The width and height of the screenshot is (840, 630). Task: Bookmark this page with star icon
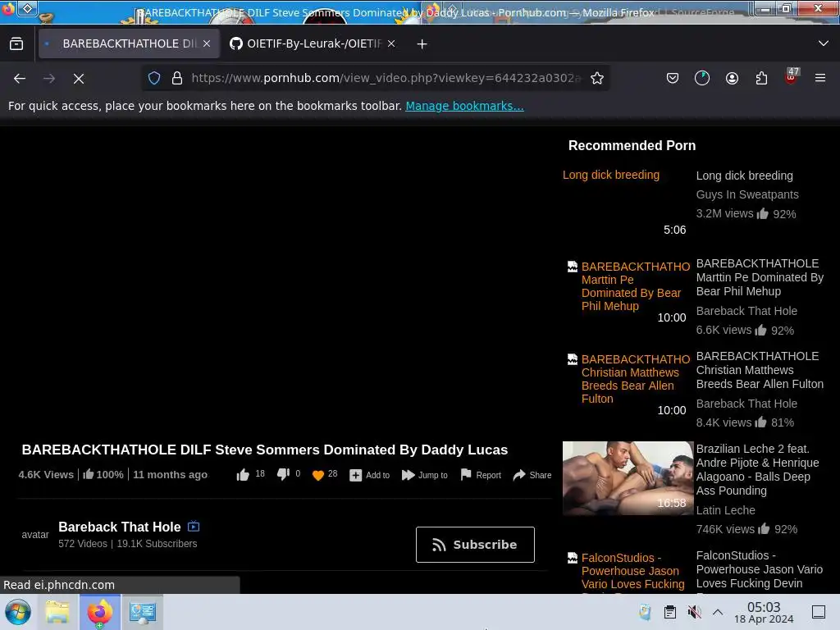[597, 78]
